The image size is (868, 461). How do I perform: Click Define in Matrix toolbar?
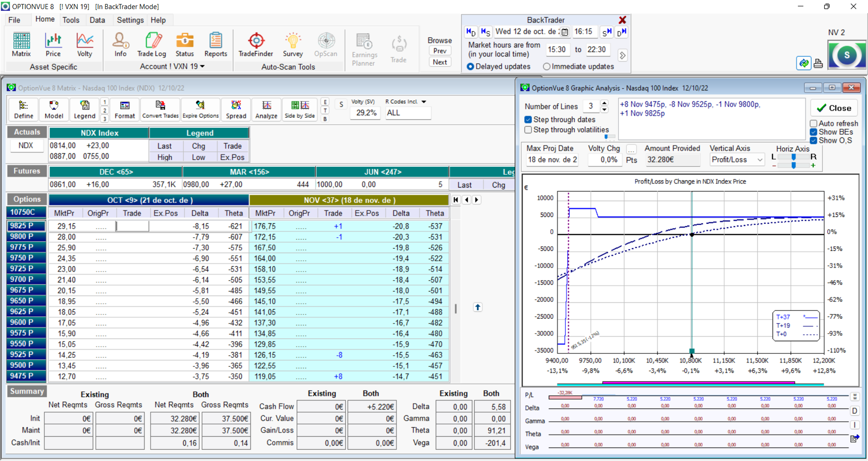point(23,109)
